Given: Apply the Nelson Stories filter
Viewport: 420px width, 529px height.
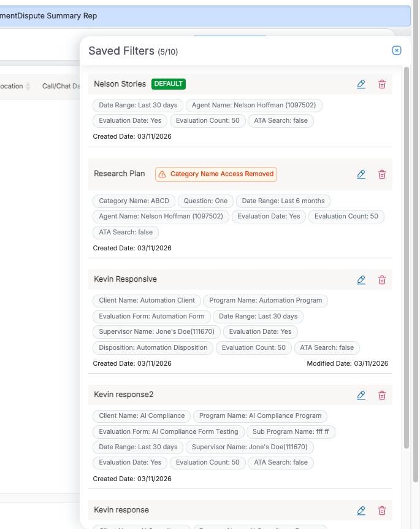Looking at the screenshot, I should 120,84.
